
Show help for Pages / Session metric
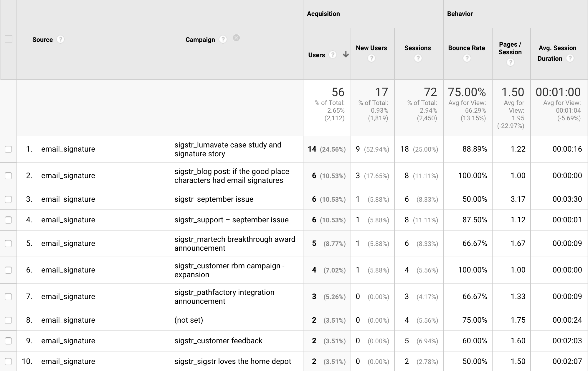coord(511,62)
